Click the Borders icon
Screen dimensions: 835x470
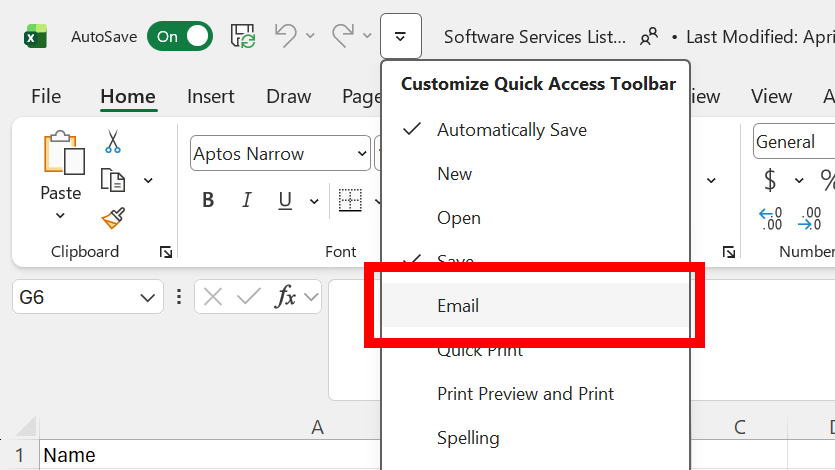pyautogui.click(x=350, y=200)
